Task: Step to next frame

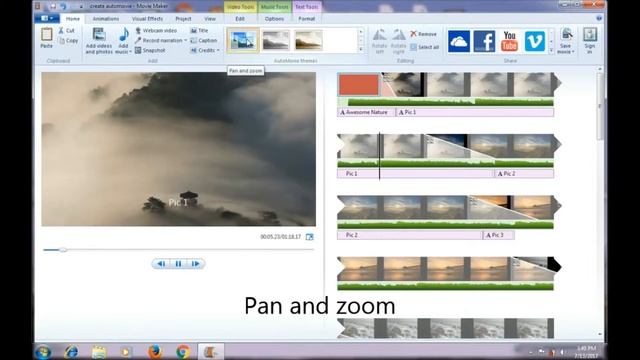Action: 196,264
